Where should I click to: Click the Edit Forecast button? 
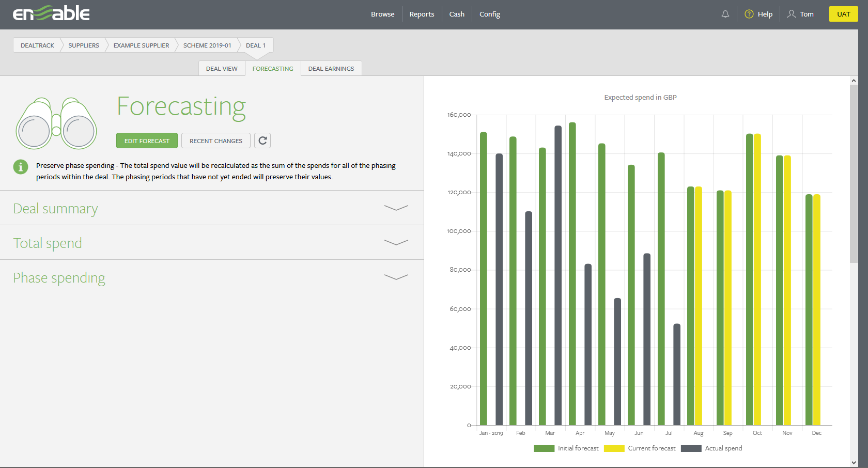click(147, 140)
